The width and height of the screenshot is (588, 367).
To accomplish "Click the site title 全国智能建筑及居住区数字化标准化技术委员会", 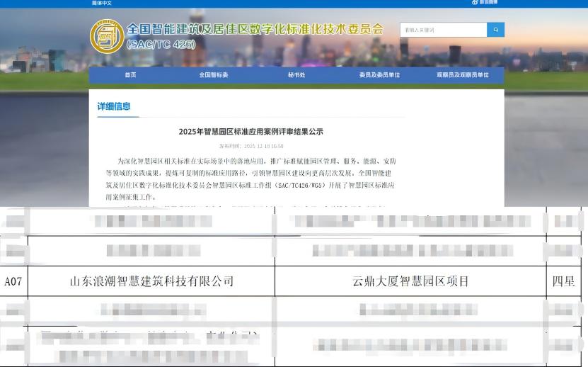I will pos(255,29).
